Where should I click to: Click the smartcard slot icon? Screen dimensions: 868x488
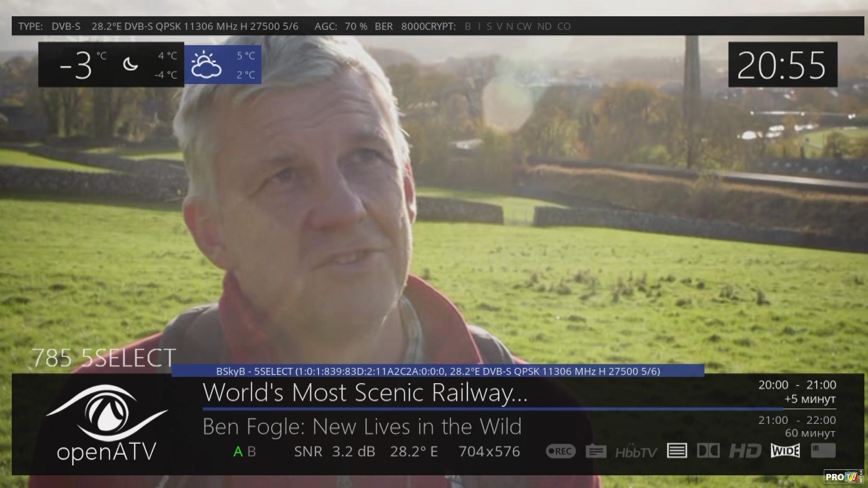click(823, 450)
